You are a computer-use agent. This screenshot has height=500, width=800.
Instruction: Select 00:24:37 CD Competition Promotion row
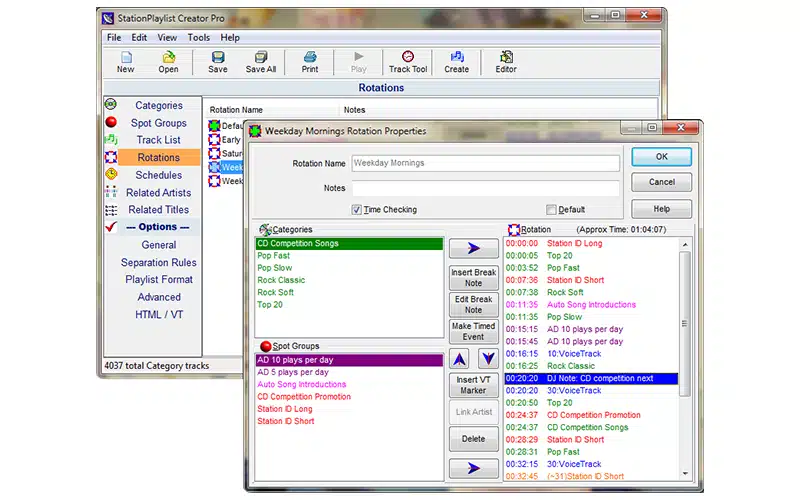coord(591,415)
